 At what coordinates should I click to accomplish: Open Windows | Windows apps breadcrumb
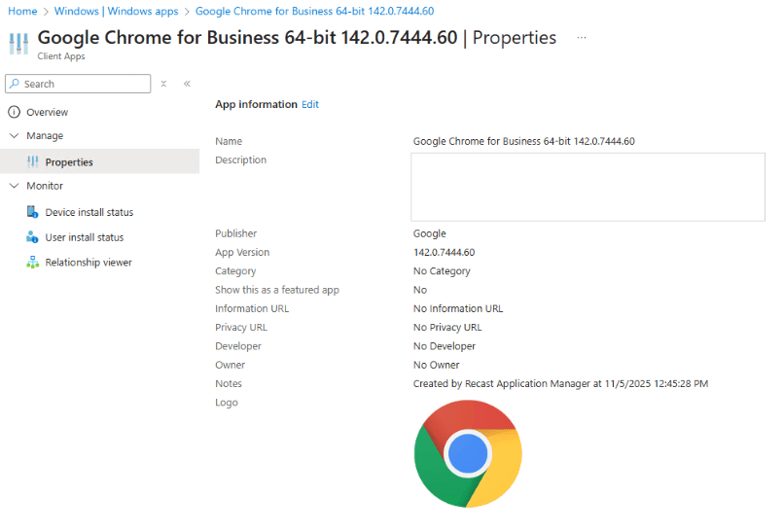coord(116,11)
